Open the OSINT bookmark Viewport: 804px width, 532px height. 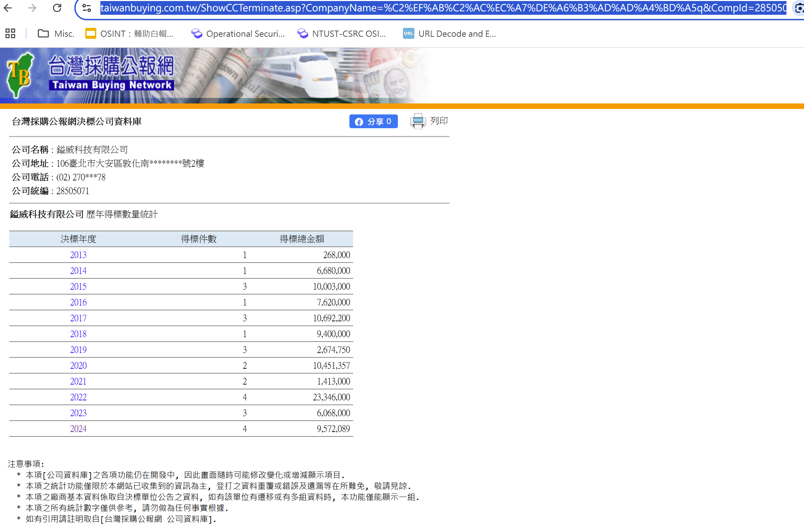[130, 34]
